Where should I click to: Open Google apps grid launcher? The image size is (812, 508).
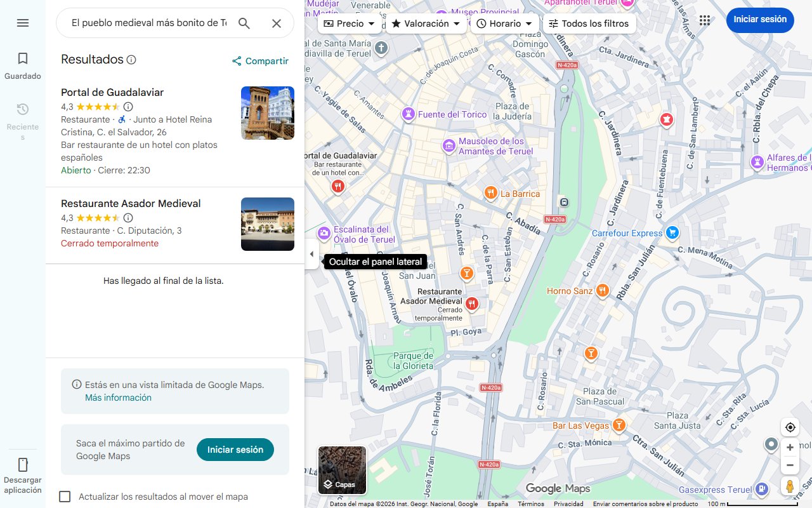click(x=705, y=20)
